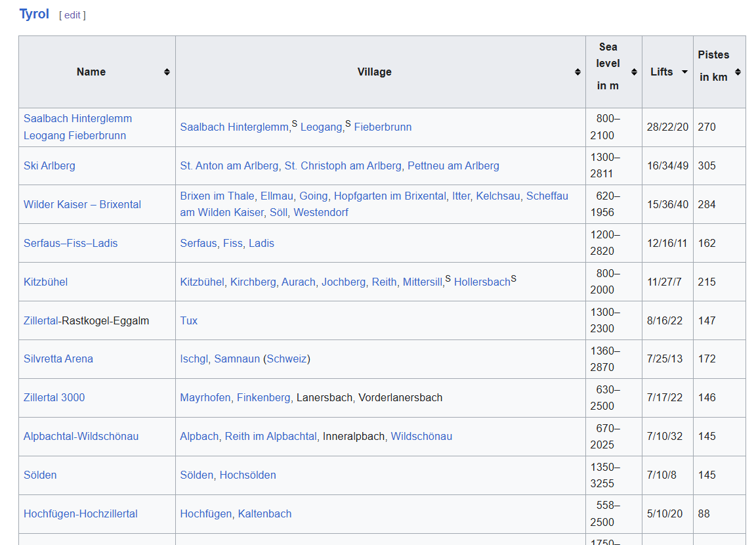Select lifts value 15/36/40

point(668,204)
